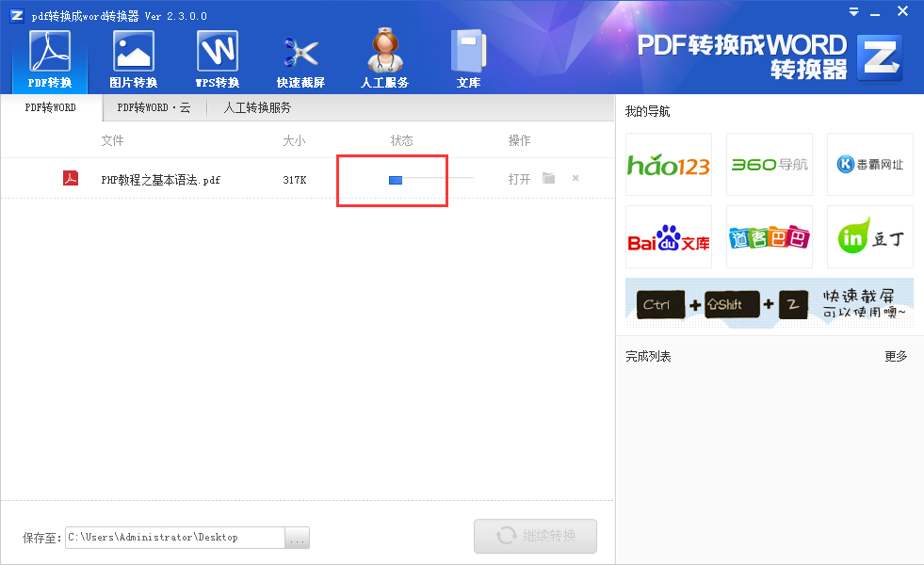The image size is (924, 565).
Task: Switch to the PDF转WORD·云 tab
Action: [154, 107]
